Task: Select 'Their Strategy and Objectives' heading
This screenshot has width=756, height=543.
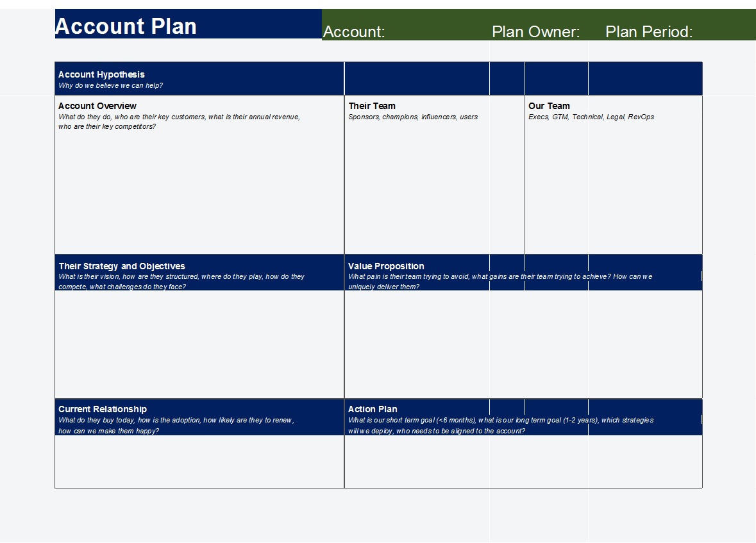Action: 122,265
